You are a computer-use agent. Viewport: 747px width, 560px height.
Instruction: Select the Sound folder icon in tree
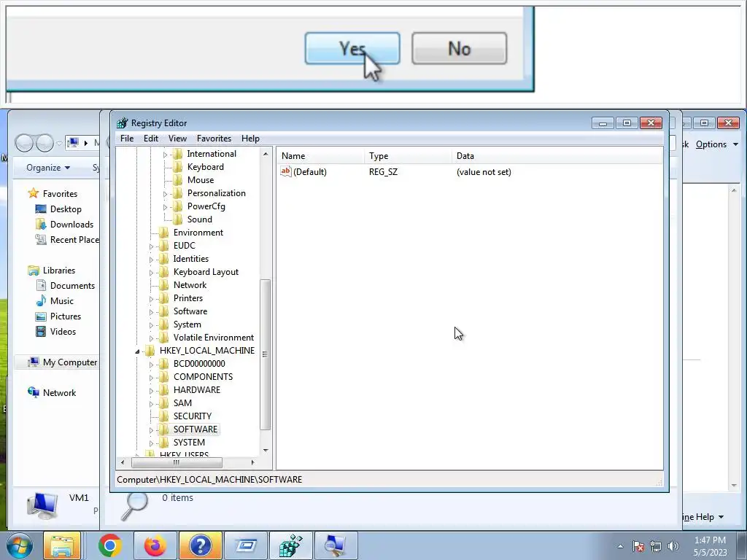pos(178,219)
